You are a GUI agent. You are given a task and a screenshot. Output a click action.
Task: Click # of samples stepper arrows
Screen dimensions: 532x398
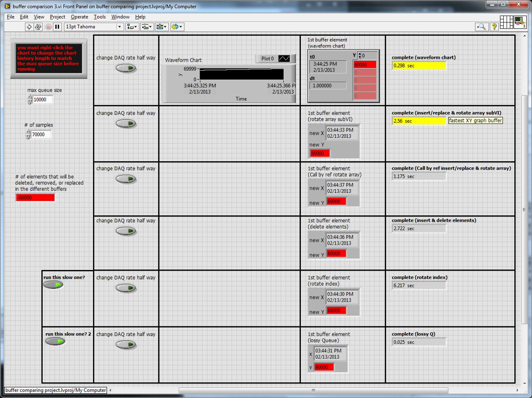(x=28, y=135)
